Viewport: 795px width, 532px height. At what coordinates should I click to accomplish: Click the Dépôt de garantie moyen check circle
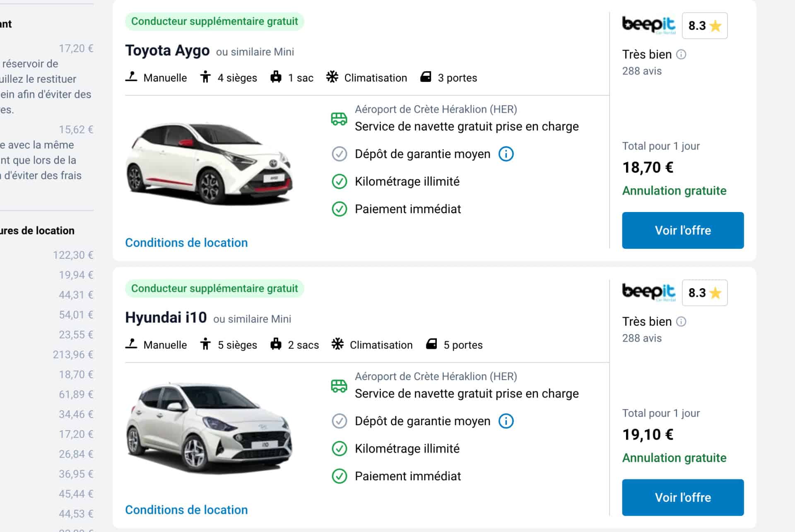click(339, 154)
